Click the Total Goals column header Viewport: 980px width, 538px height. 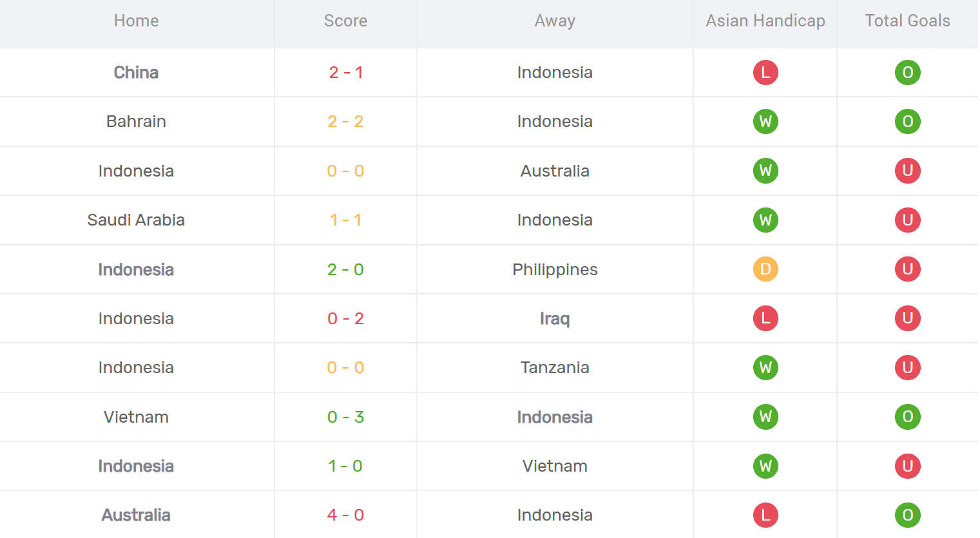pyautogui.click(x=907, y=21)
